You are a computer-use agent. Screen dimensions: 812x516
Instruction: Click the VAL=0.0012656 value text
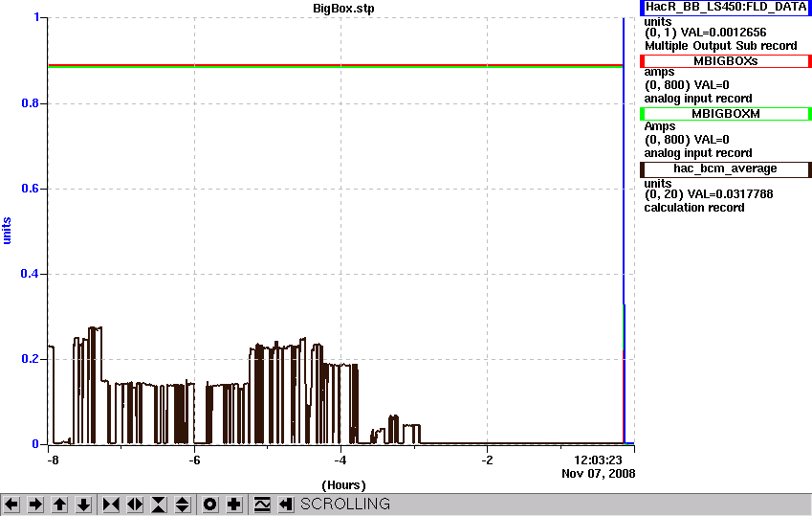[723, 33]
